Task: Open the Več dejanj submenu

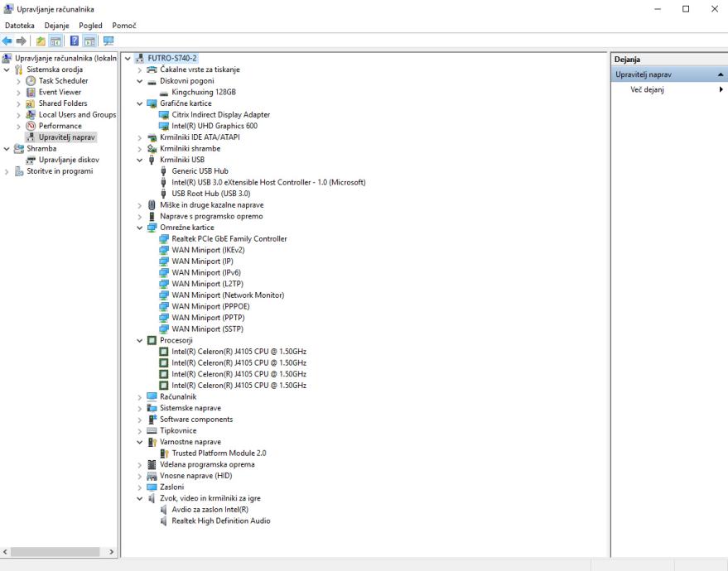Action: pos(669,89)
